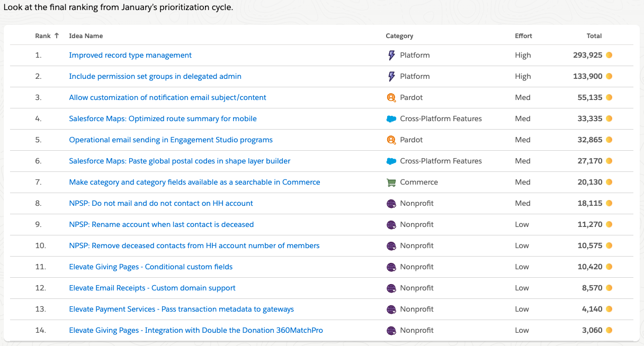Toggle the sort arrow on the Rank column
The width and height of the screenshot is (644, 346).
[x=57, y=36]
